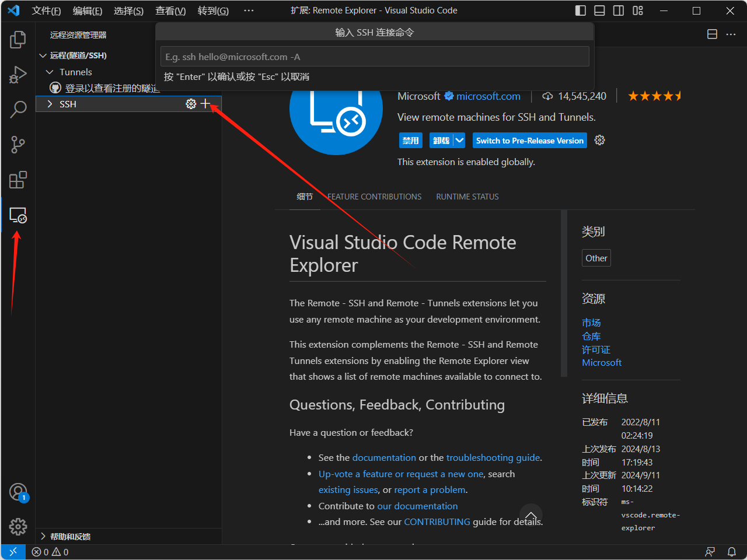Toggle secondary side bar layout icon
This screenshot has width=747, height=560.
pos(619,10)
